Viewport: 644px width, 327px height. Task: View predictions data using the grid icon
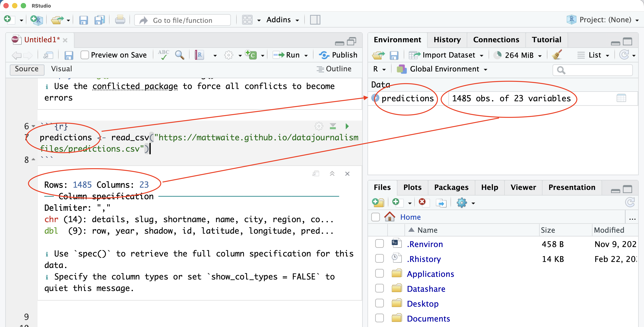(622, 98)
